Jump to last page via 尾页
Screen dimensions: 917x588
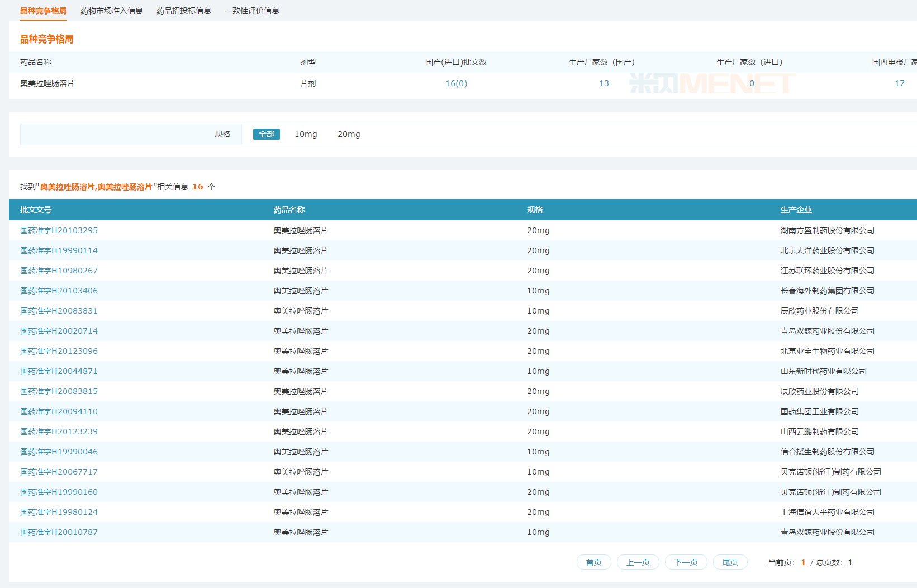point(730,562)
